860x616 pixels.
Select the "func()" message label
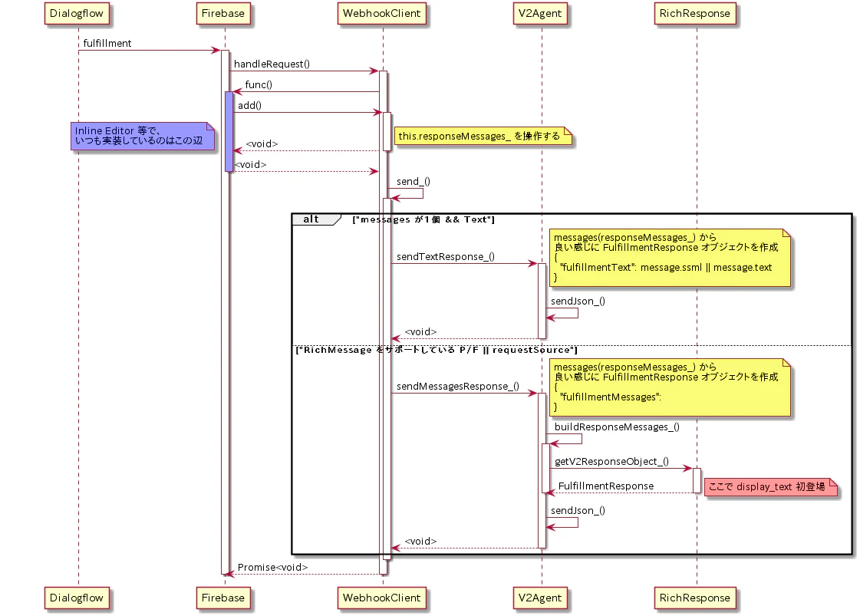click(x=259, y=84)
